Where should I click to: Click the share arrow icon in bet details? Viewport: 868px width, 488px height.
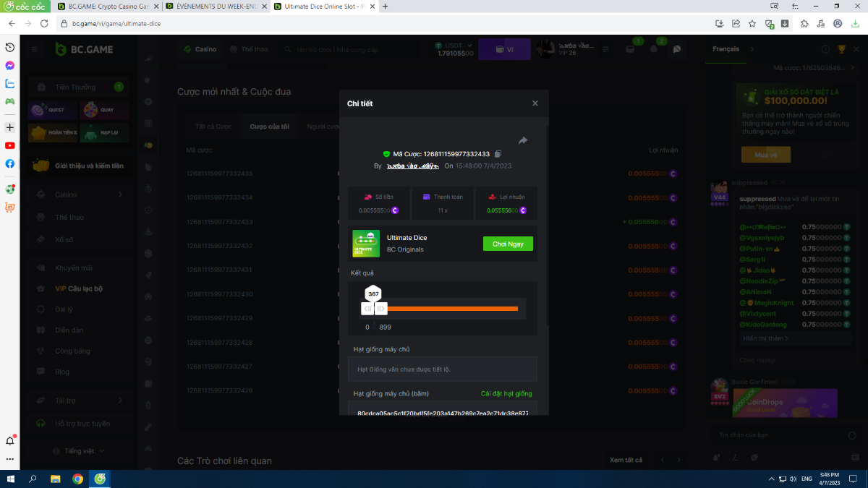pos(523,140)
